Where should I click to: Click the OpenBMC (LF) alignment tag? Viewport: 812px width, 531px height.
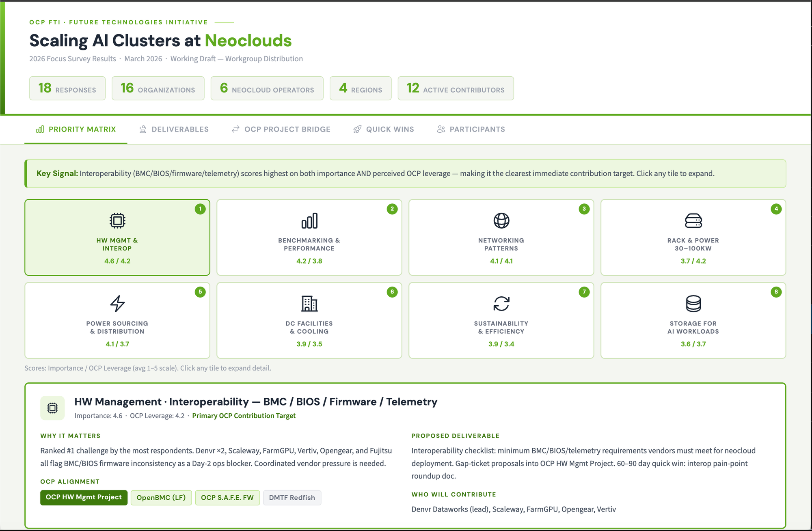[x=161, y=497]
